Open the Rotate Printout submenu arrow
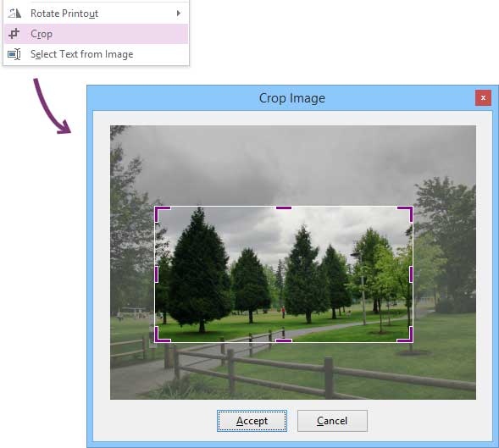 [x=179, y=14]
